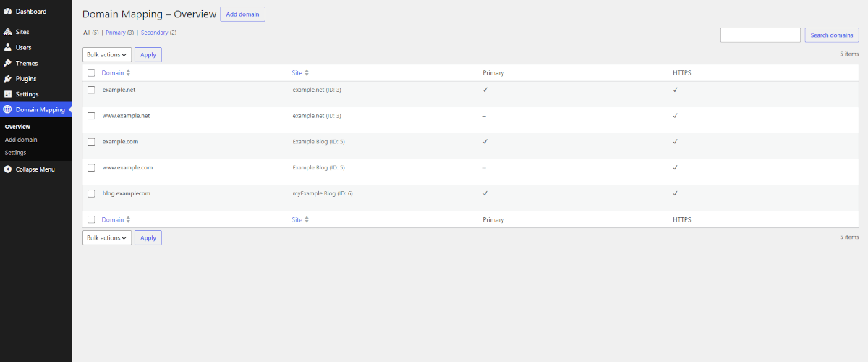The image size is (868, 362).
Task: Click the Domain Mapping – Overview heading
Action: pyautogui.click(x=149, y=14)
